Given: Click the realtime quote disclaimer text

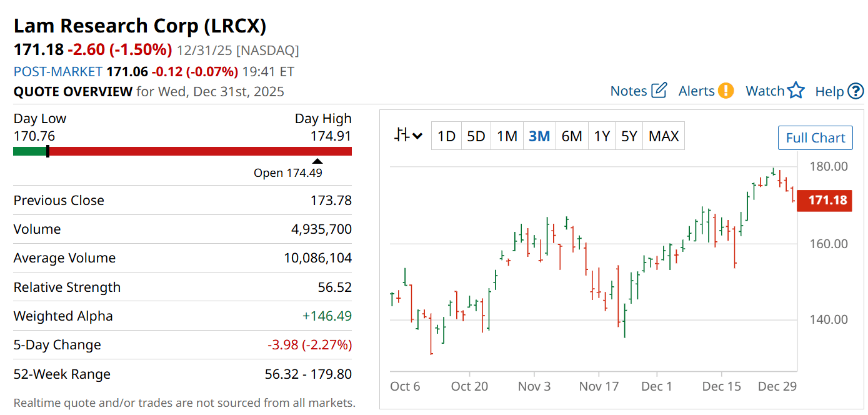Looking at the screenshot, I should (184, 402).
